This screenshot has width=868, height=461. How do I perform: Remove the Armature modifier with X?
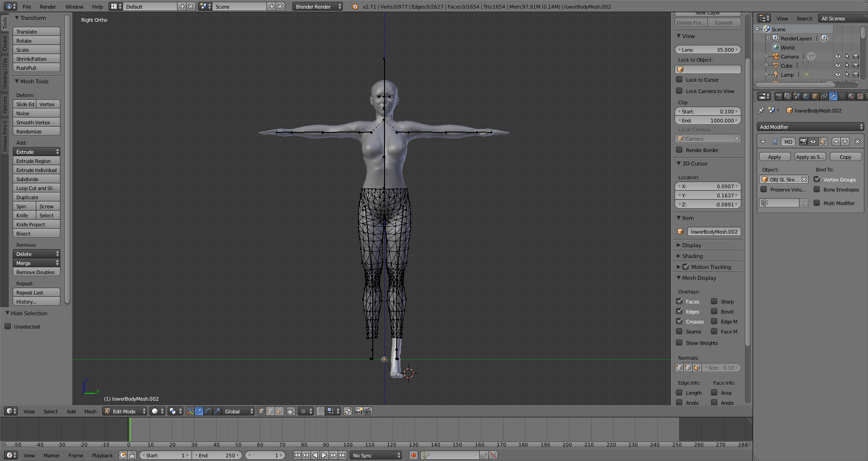pyautogui.click(x=858, y=142)
